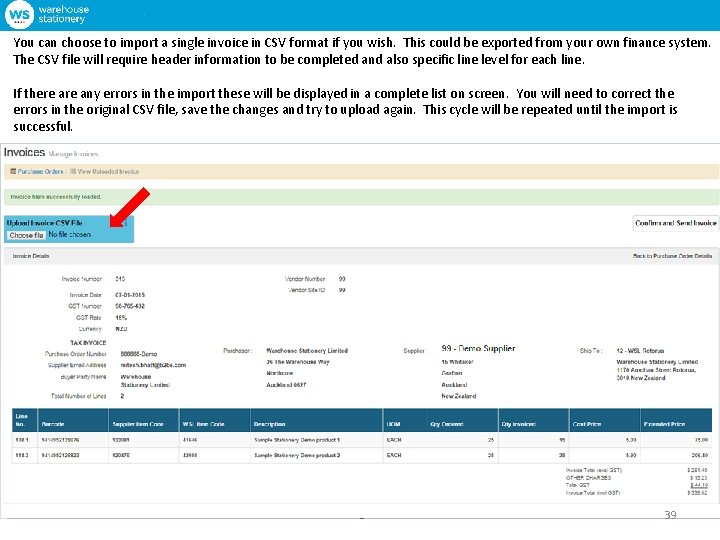Image resolution: width=720 pixels, height=540 pixels.
Task: Click the 15% GST Rate value
Action: [121, 317]
